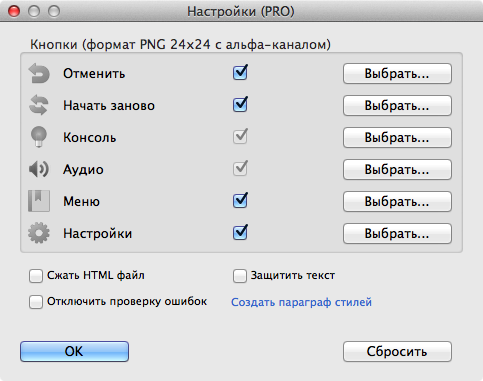The image size is (483, 381).
Task: Uncheck the Отменить checkbox
Action: tap(240, 73)
